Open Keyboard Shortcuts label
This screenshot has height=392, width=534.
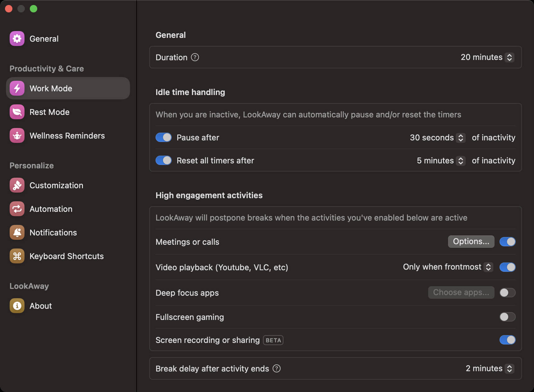(x=66, y=256)
